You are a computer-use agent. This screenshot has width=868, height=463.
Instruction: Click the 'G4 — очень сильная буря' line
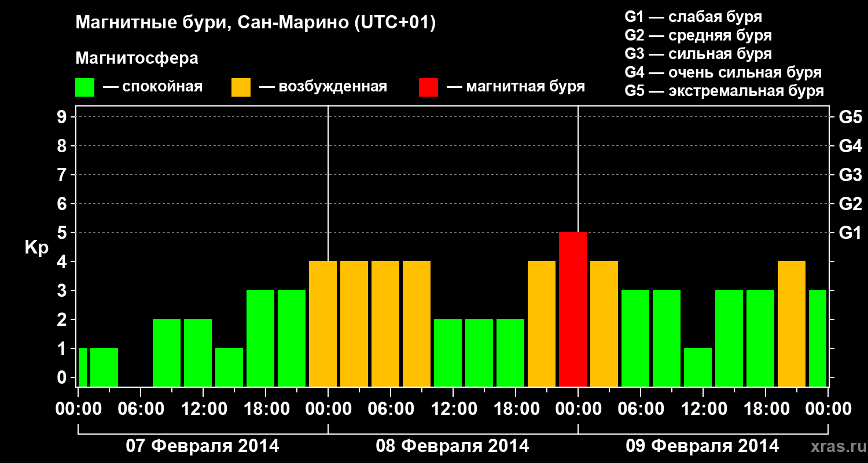723,72
